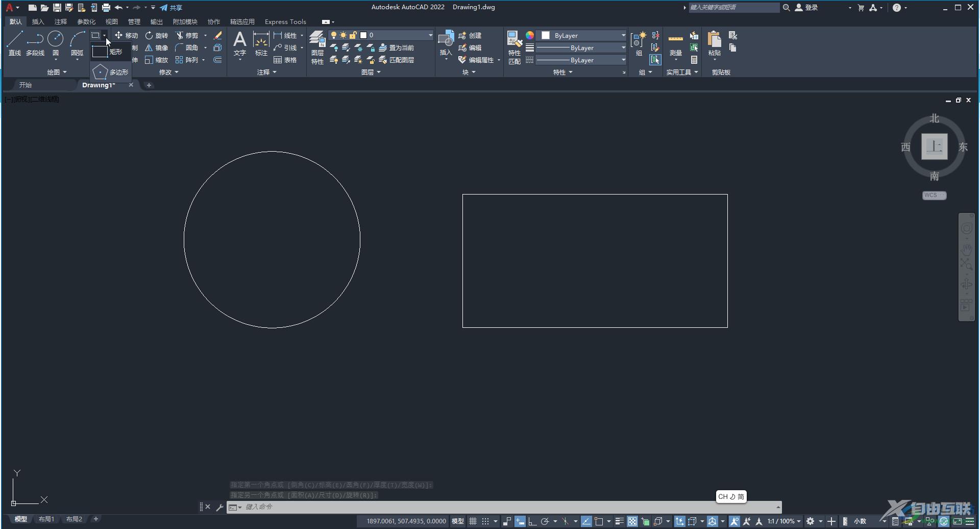Image resolution: width=980 pixels, height=529 pixels.
Task: Click the Trim (修剪) tool
Action: point(187,35)
